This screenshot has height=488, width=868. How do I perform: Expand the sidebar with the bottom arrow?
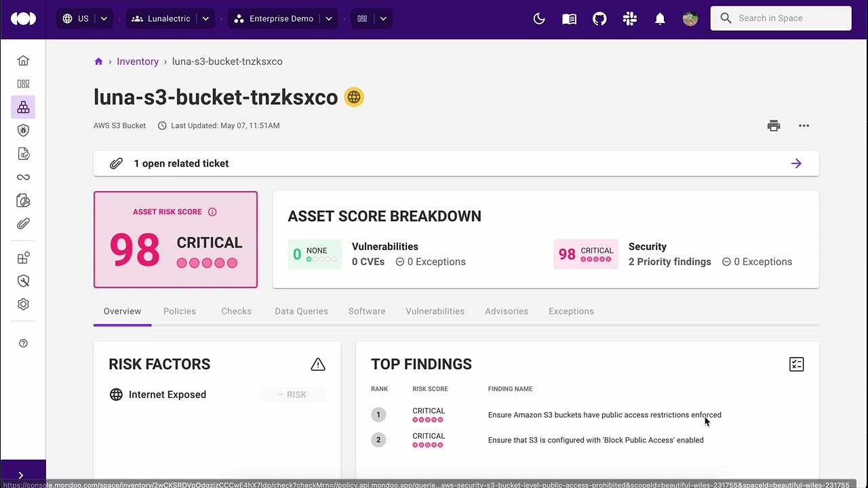click(x=21, y=475)
